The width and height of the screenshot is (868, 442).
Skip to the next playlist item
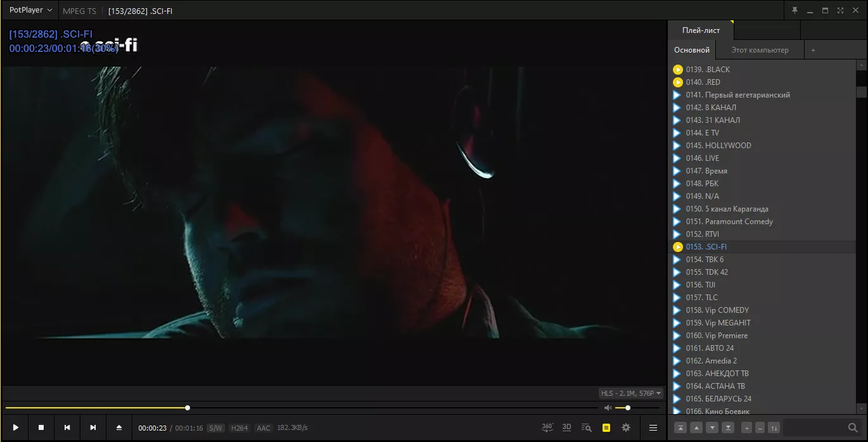93,427
